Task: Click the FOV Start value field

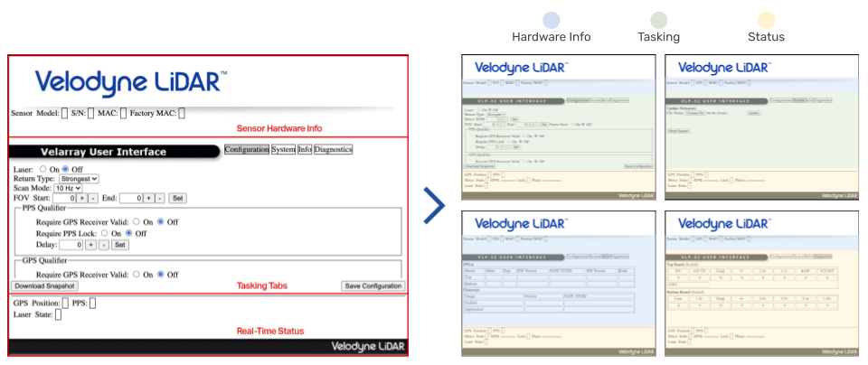Action: tap(64, 198)
